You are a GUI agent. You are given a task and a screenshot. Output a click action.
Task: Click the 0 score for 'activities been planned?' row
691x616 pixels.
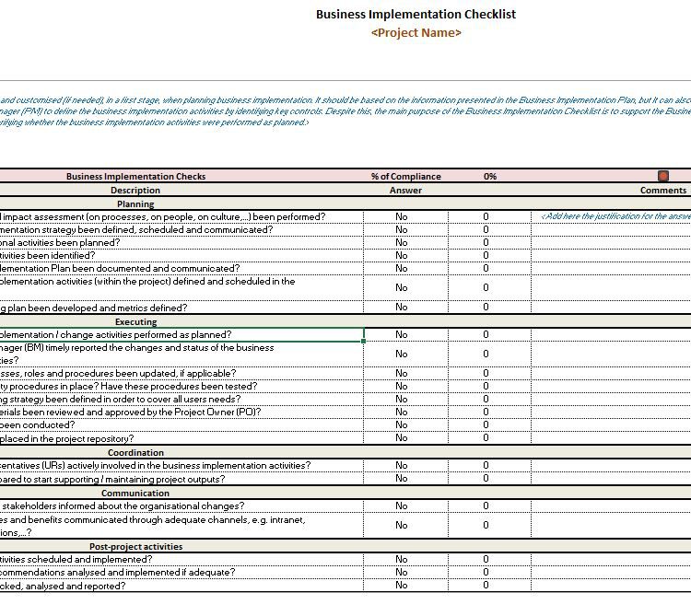point(486,242)
